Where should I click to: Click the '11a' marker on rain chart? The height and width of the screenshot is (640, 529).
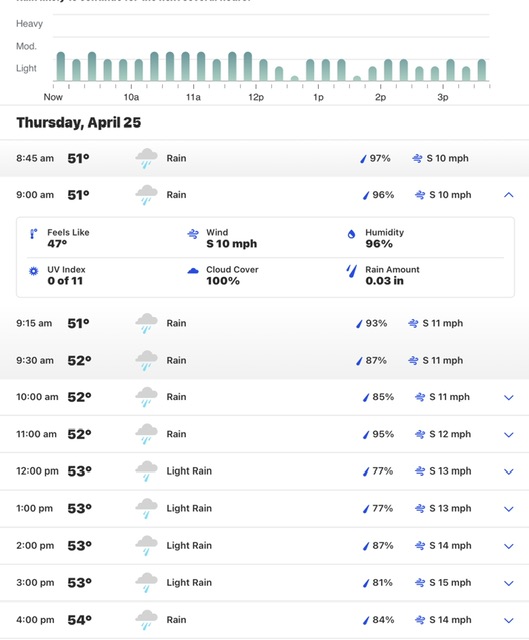coord(193,97)
